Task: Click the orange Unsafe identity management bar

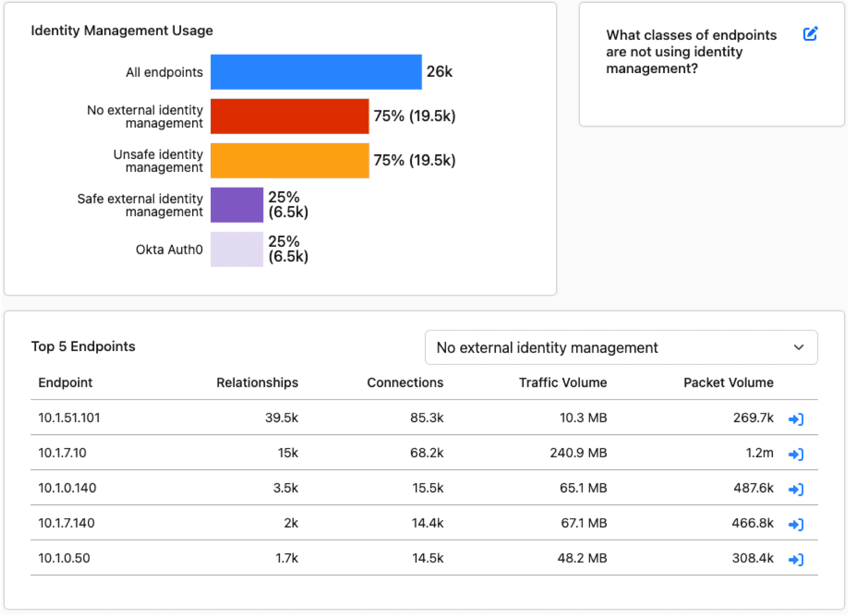Action: (289, 161)
